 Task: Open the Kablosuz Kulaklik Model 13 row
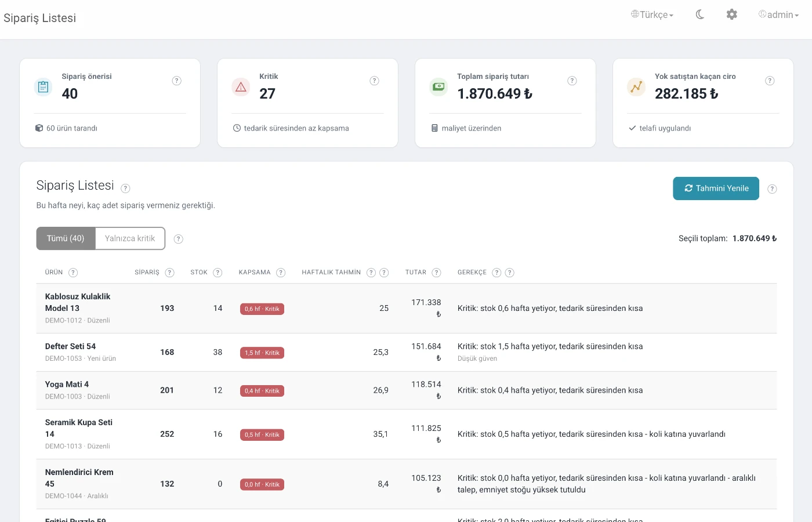pos(407,309)
